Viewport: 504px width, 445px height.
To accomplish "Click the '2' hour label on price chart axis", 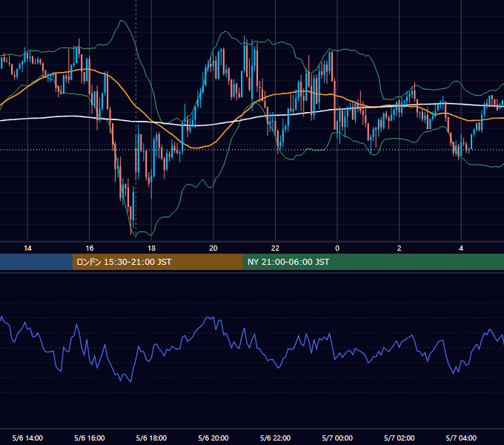I will pyautogui.click(x=399, y=248).
